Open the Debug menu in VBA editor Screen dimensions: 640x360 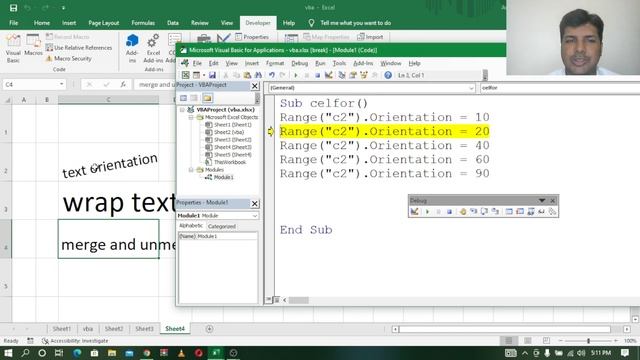click(x=299, y=63)
